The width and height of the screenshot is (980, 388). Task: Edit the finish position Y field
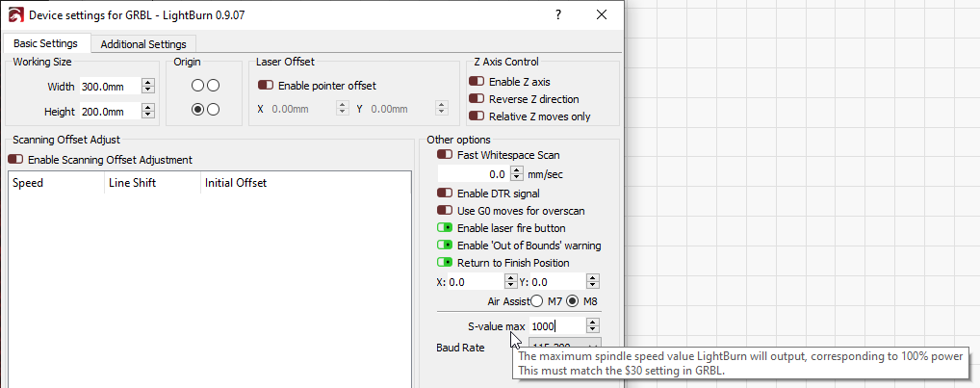558,282
